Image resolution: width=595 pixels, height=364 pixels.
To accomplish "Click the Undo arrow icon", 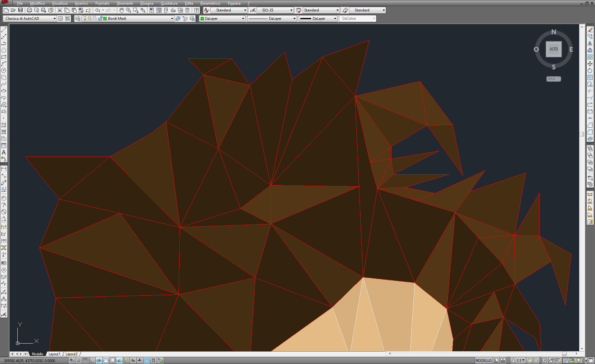I will tap(98, 10).
